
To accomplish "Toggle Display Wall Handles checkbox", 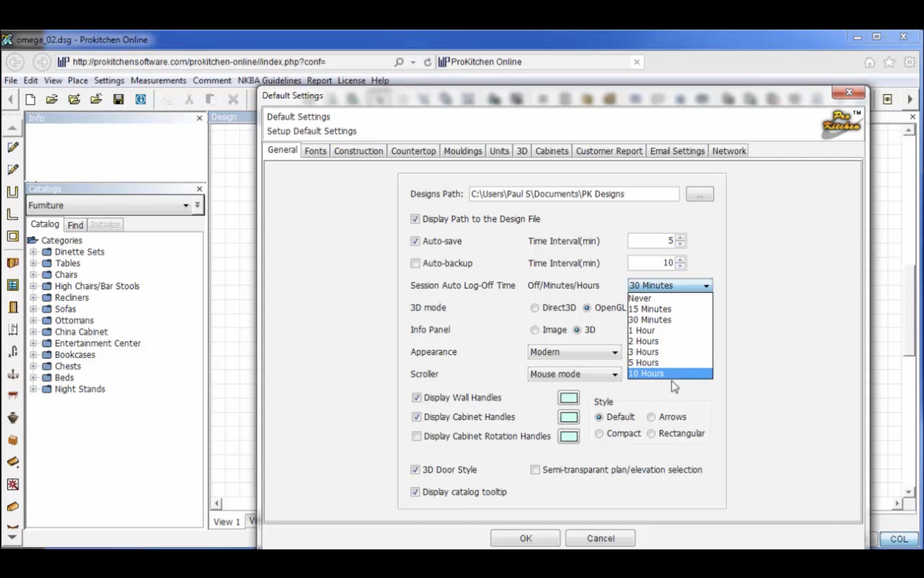I will pos(416,398).
